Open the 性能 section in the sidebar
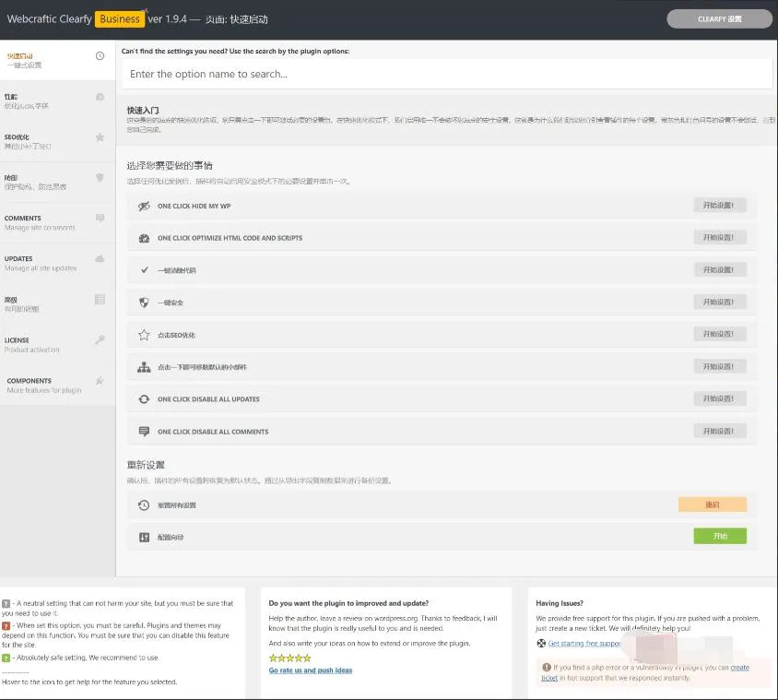Viewport: 778px width, 700px height. [57, 101]
